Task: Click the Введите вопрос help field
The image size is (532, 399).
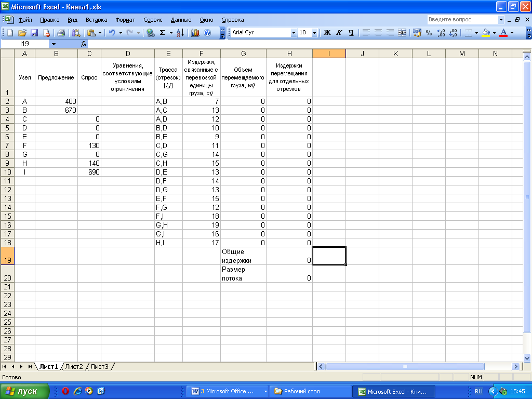Action: [x=462, y=19]
